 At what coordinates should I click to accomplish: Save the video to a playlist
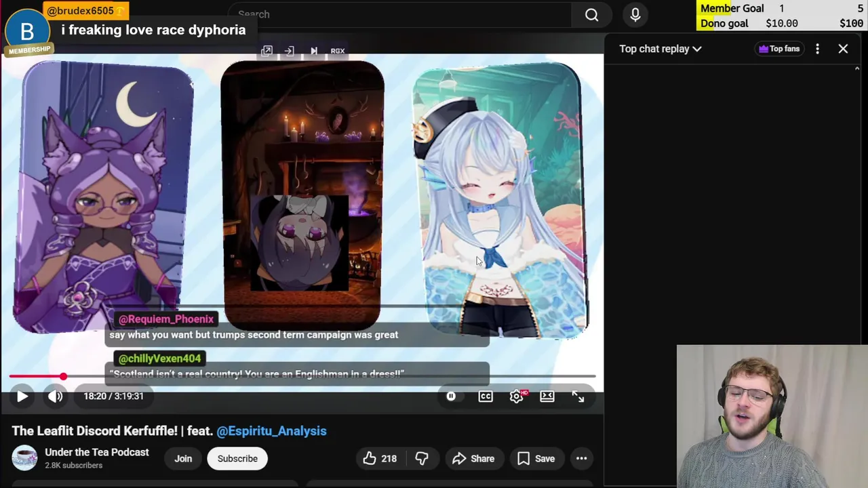point(536,459)
